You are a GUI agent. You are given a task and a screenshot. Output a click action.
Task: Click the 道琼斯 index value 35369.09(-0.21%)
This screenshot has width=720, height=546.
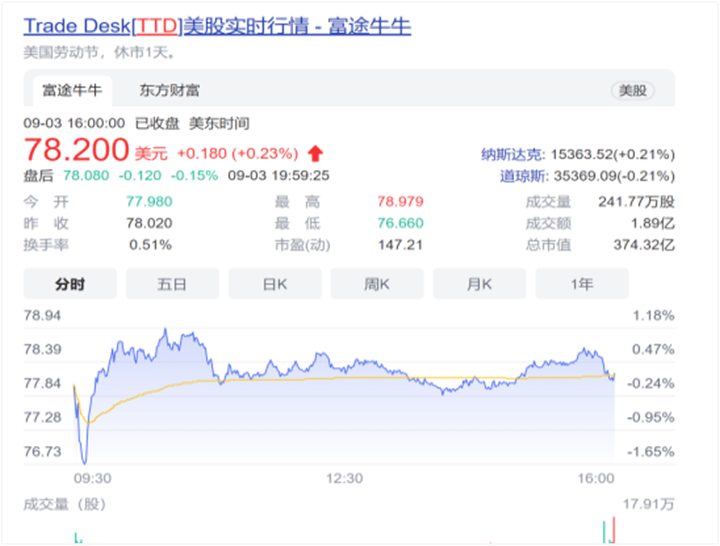[x=614, y=176]
